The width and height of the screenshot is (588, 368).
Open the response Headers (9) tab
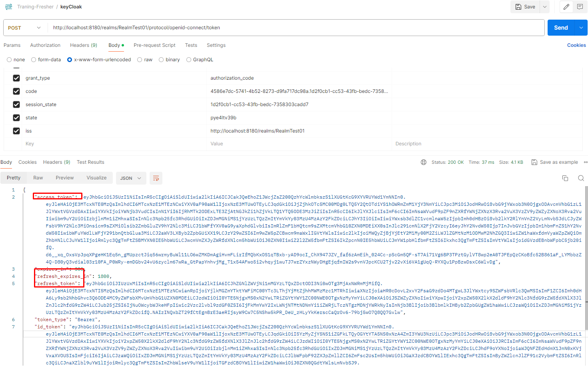click(x=56, y=162)
